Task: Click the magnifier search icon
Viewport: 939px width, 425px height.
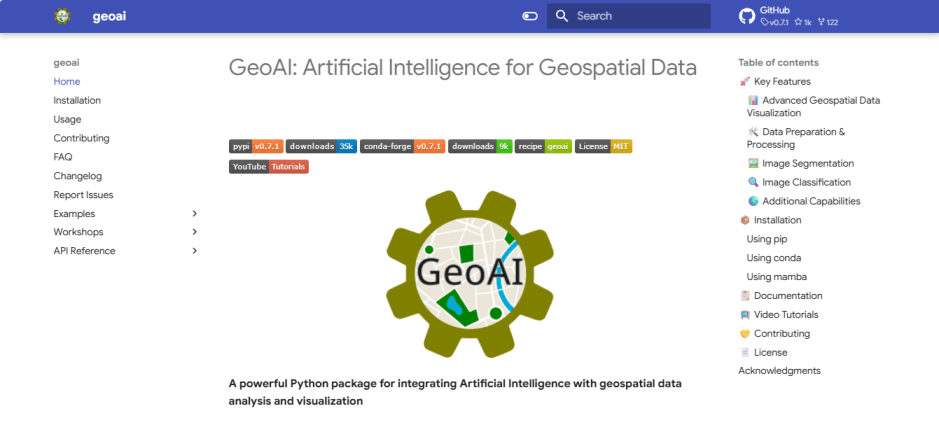Action: coord(562,16)
